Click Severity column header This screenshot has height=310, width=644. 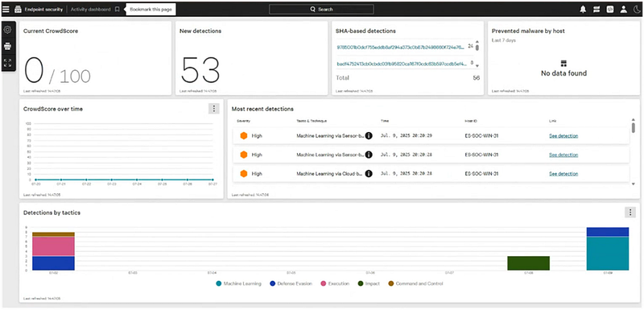click(243, 121)
